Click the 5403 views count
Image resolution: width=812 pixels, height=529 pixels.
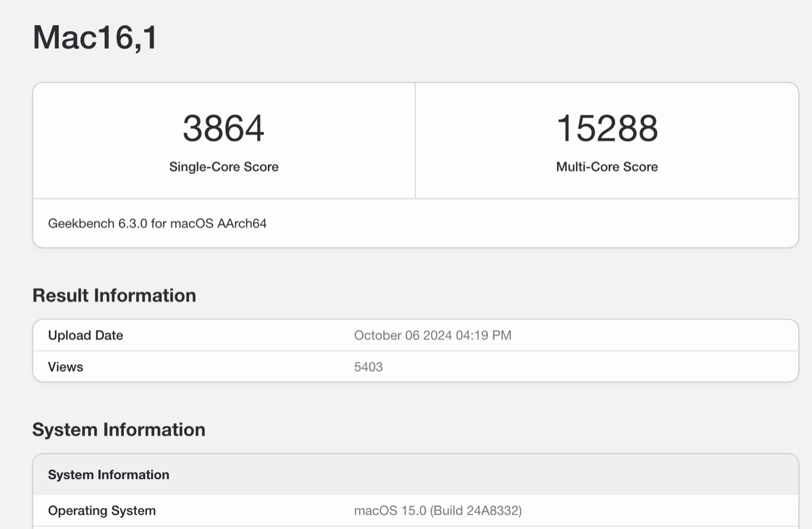(368, 367)
